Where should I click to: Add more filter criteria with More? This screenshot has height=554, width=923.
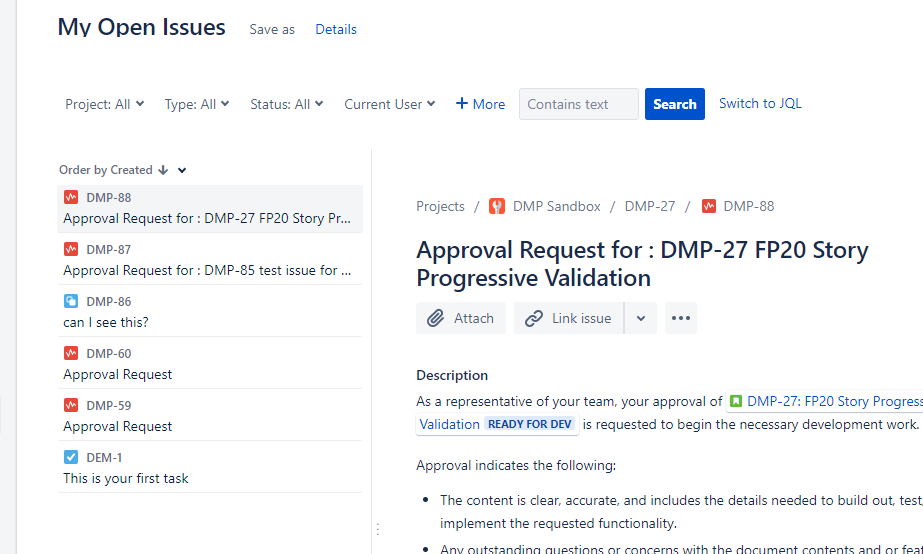point(480,104)
